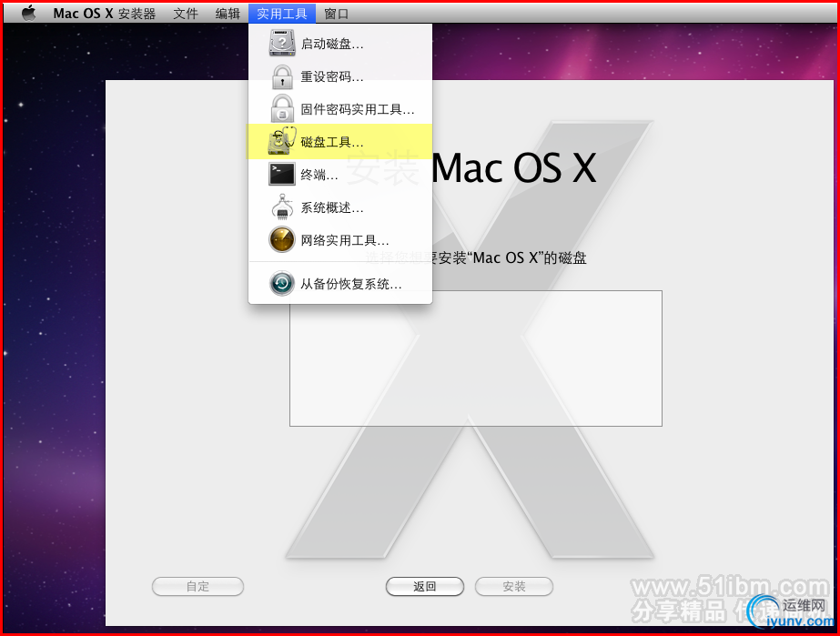Click the 从备份恢复系统 Time Machine icon
Screen dimensions: 840x636
click(x=282, y=284)
